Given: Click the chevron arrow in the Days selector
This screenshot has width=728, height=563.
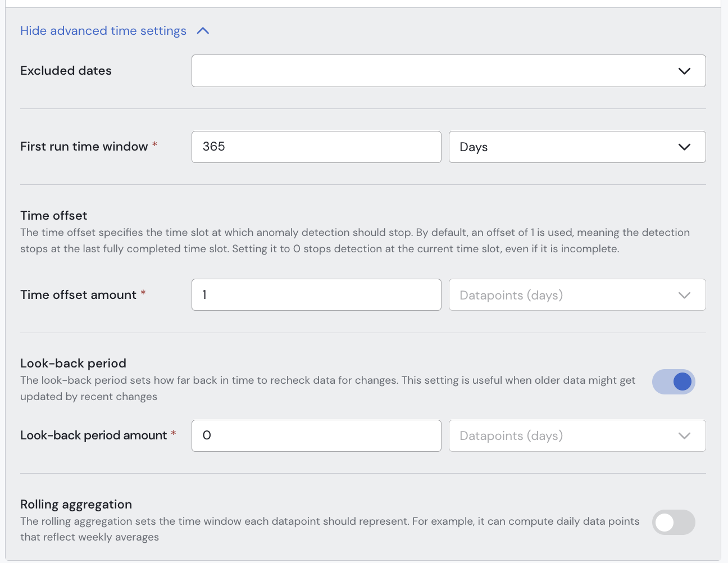Looking at the screenshot, I should tap(684, 147).
